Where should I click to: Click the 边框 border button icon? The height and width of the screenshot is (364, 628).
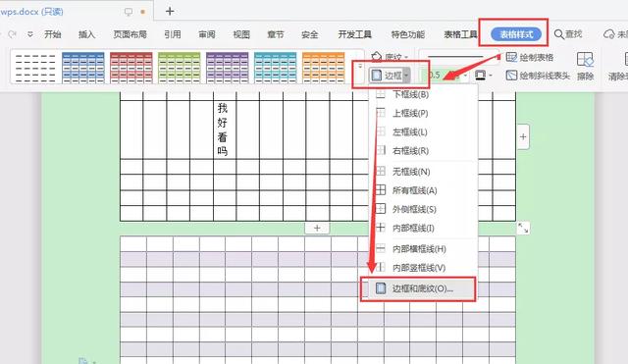[377, 76]
